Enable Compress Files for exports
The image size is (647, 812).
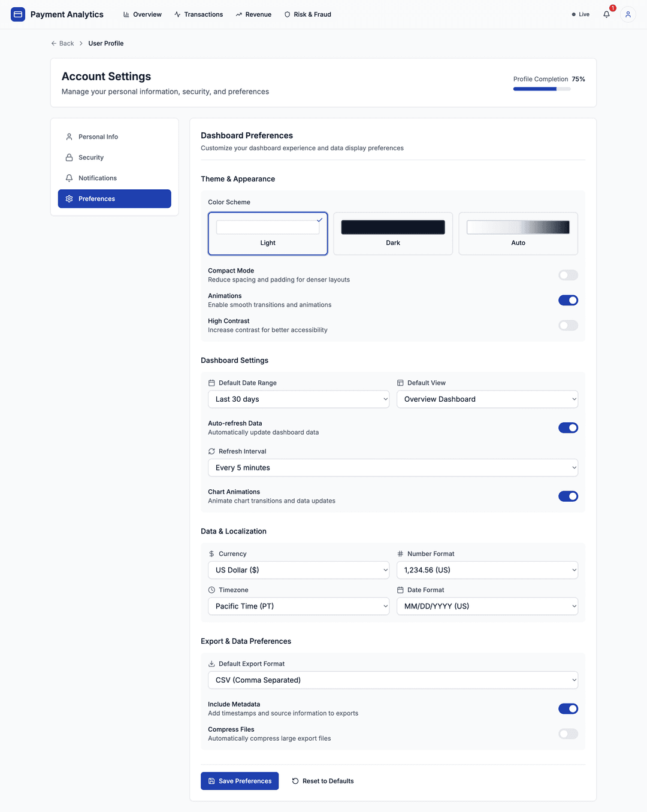pyautogui.click(x=568, y=734)
